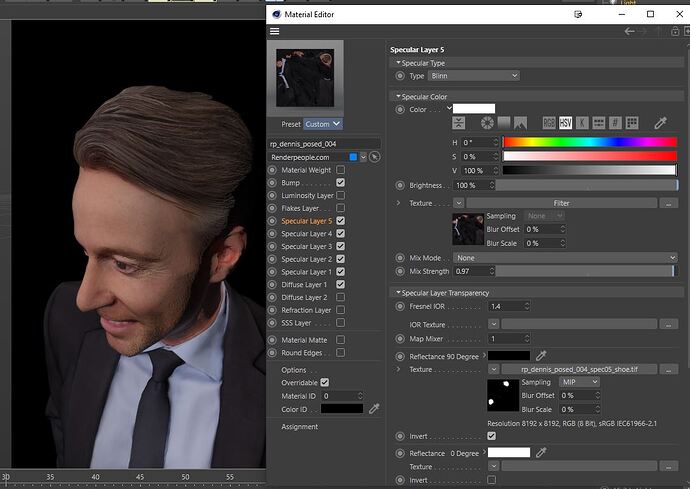Click the back arrow in Material Editor
The height and width of the screenshot is (489, 690).
click(630, 31)
